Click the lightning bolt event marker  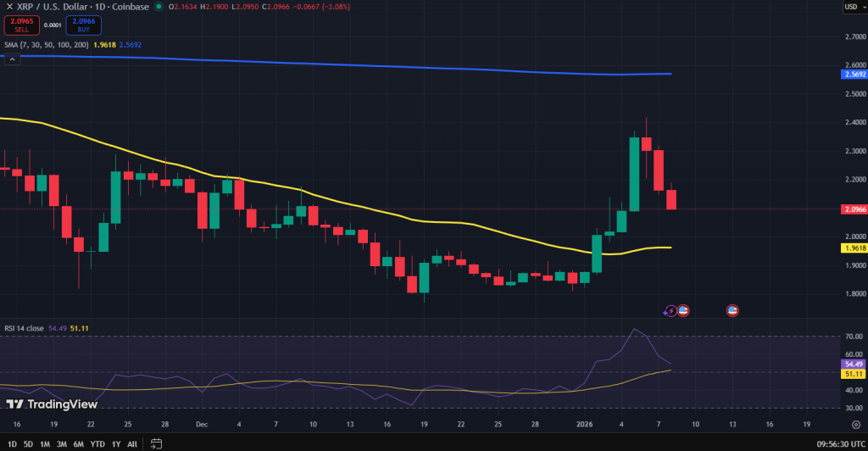(670, 311)
